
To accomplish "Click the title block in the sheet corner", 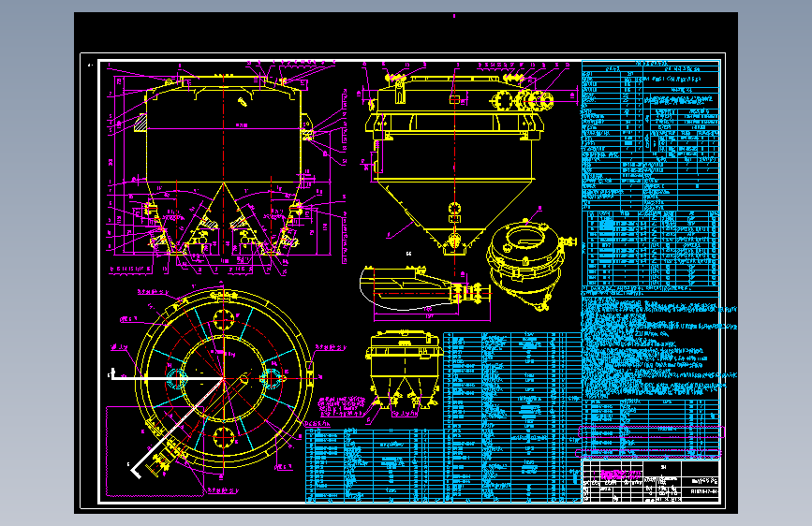I will [651, 481].
